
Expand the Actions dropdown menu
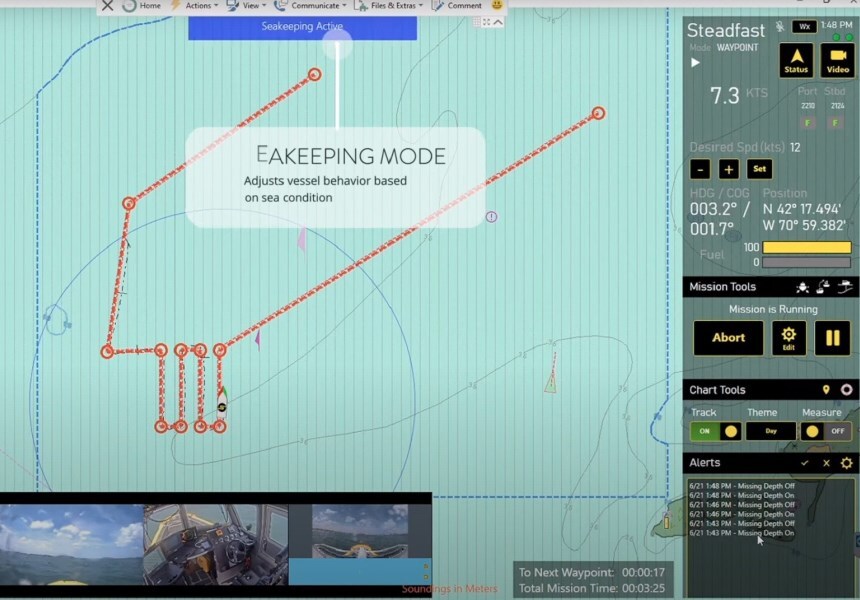[197, 6]
